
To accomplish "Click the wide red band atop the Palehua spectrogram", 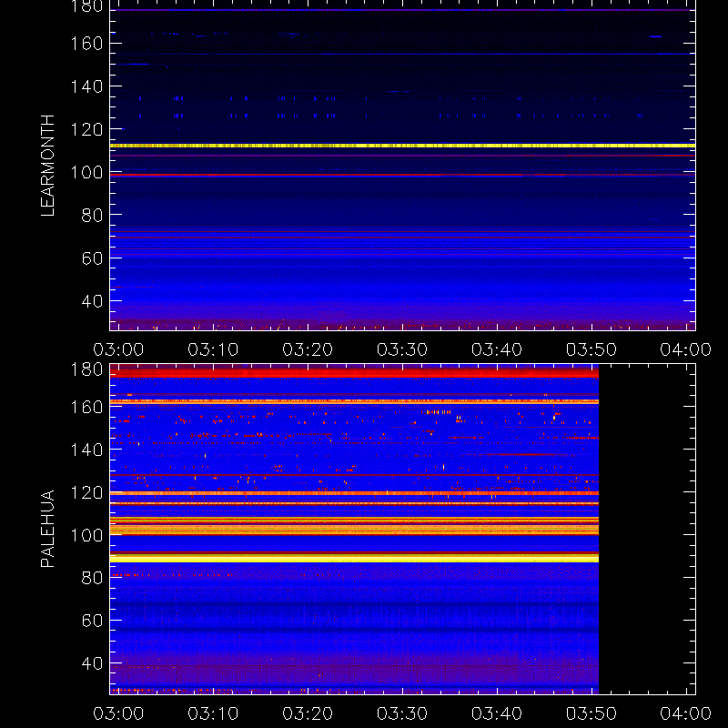I will click(x=354, y=372).
